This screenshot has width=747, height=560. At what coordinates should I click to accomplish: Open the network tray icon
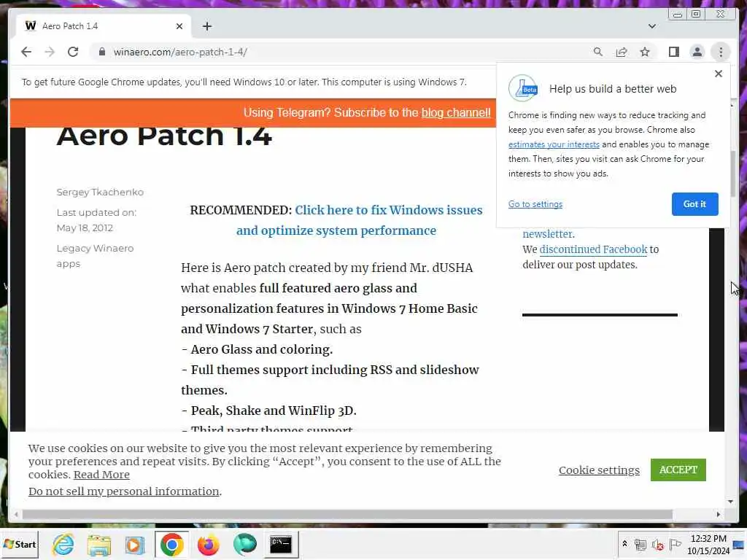tap(640, 544)
